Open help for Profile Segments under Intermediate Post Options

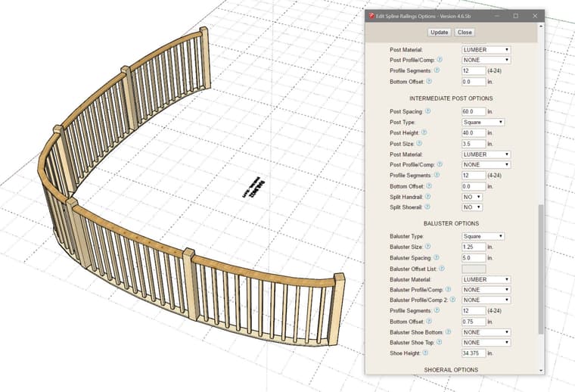tap(437, 175)
